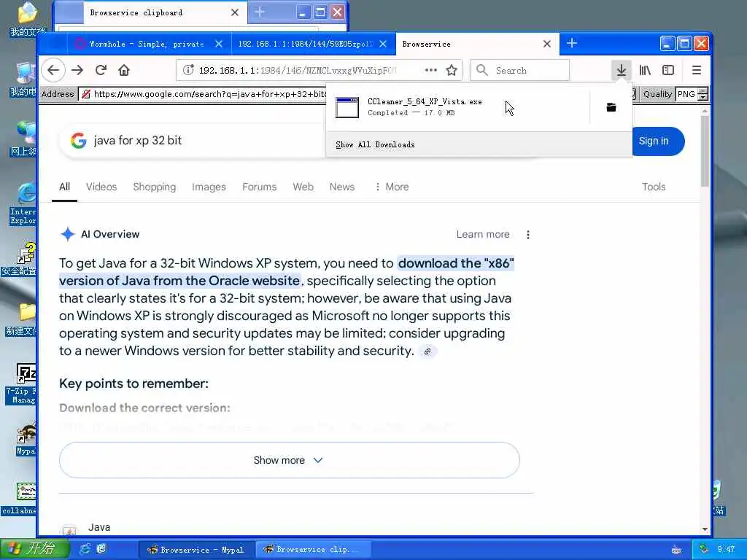Select Browservice - Mypal taskbar button
This screenshot has height=560, width=747.
click(196, 550)
